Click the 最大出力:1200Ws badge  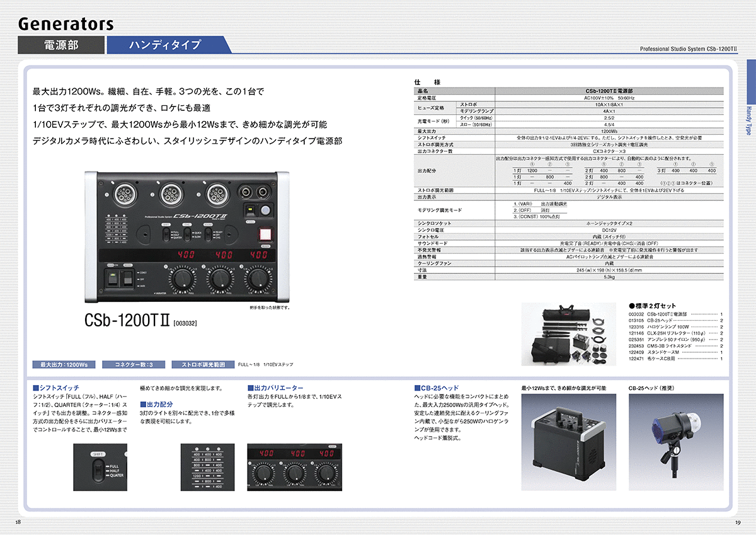pyautogui.click(x=64, y=364)
